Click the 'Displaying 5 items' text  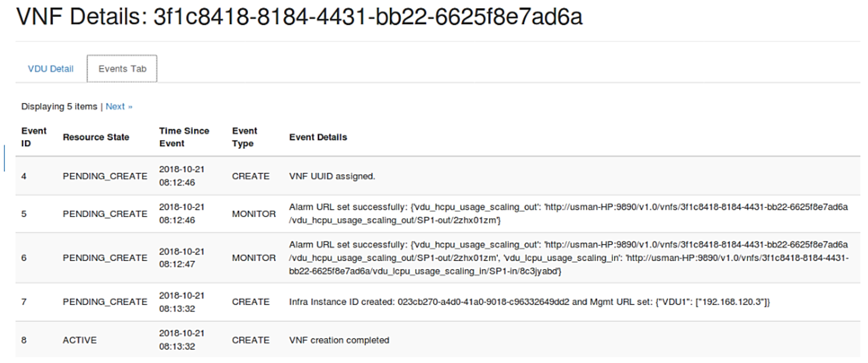59,107
